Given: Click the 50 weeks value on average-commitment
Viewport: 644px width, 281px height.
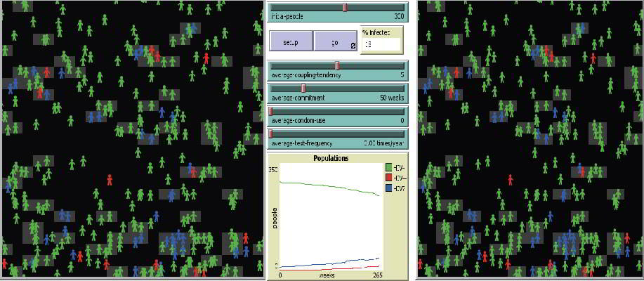Looking at the screenshot, I should 391,98.
